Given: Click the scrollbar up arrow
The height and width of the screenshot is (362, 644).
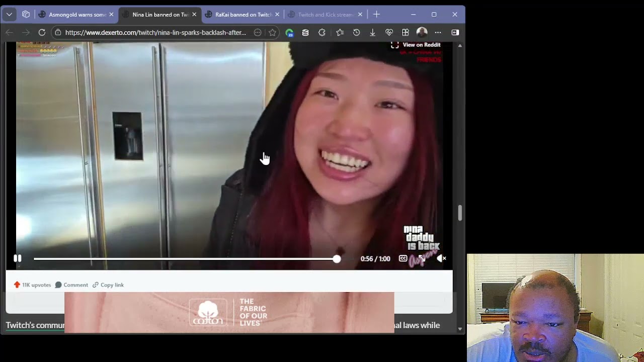Looking at the screenshot, I should tap(460, 46).
